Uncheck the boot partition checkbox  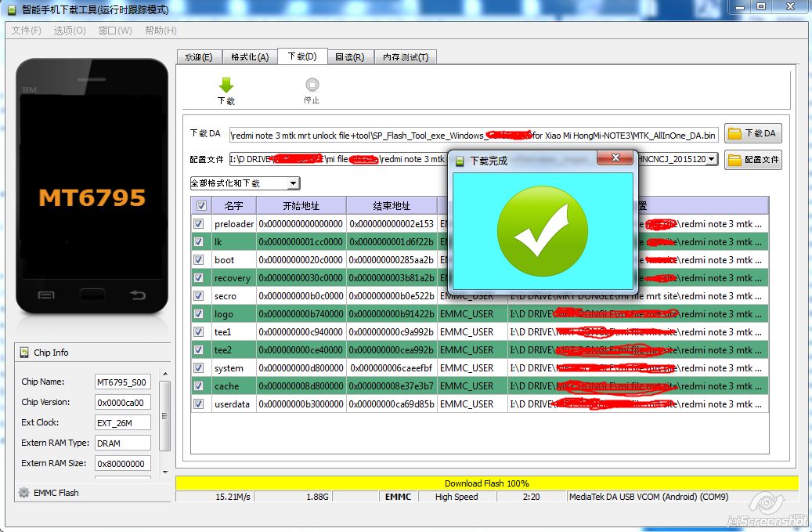(x=199, y=259)
